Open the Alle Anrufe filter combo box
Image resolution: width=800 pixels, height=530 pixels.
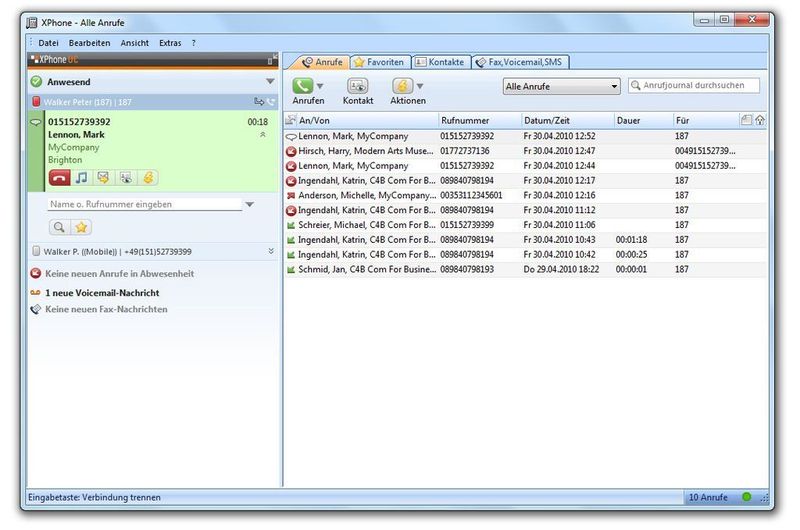pos(561,86)
